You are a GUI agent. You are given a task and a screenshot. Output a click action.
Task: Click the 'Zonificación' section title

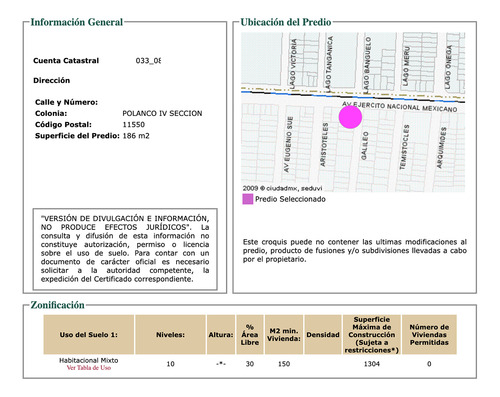pos(57,305)
